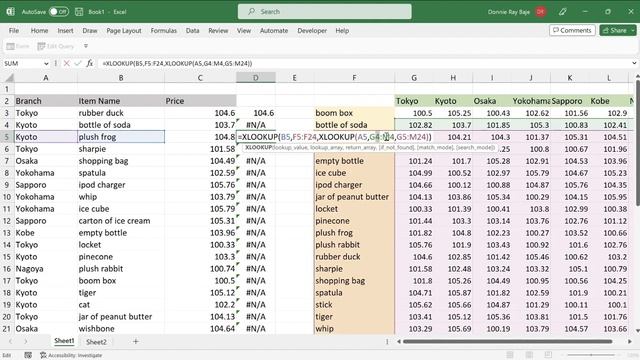The height and width of the screenshot is (360, 640).
Task: Switch to the Review tab
Action: (x=218, y=31)
